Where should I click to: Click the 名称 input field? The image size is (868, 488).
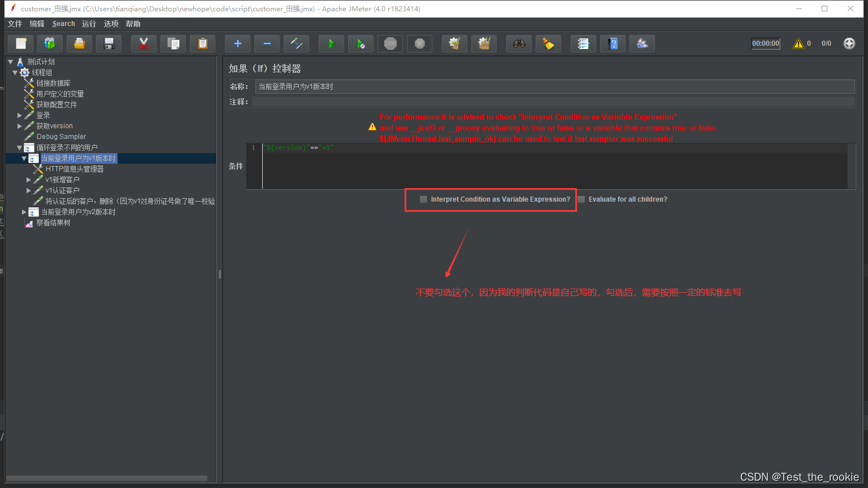555,86
